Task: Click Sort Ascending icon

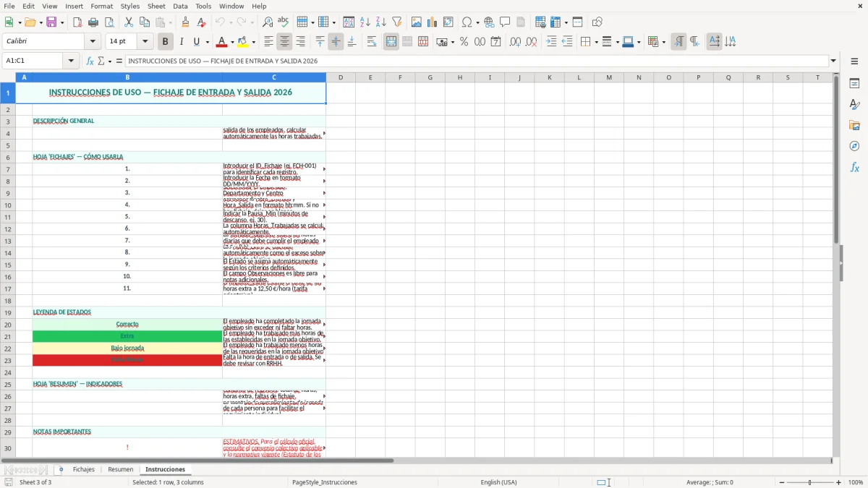Action: tap(365, 22)
